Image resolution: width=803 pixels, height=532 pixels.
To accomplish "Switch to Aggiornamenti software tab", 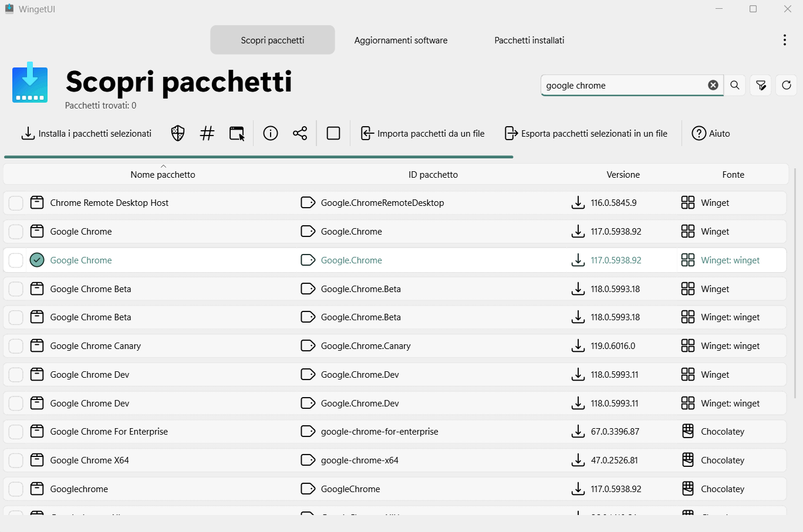I will pyautogui.click(x=401, y=40).
